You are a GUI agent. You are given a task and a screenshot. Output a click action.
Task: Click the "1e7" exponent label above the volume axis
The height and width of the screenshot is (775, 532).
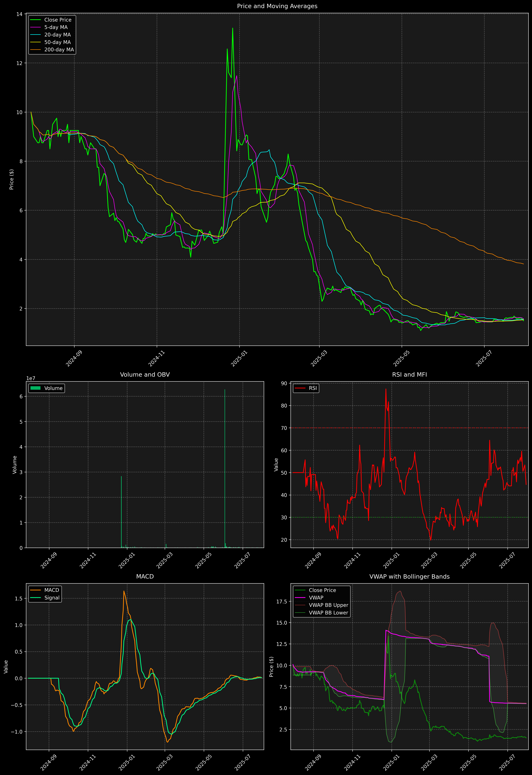(31, 379)
